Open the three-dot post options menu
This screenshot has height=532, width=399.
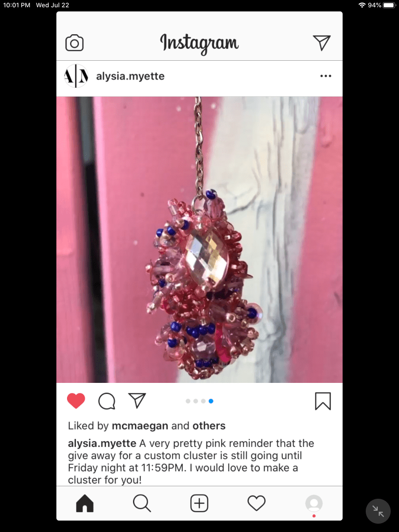326,76
